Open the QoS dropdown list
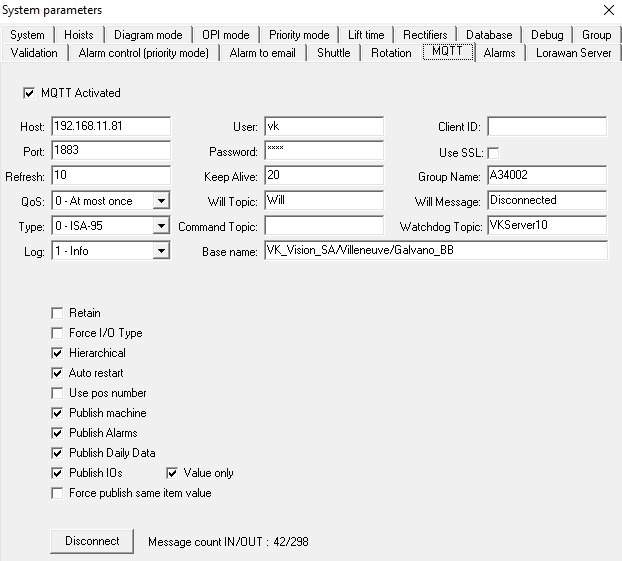This screenshot has height=561, width=622. [161, 201]
